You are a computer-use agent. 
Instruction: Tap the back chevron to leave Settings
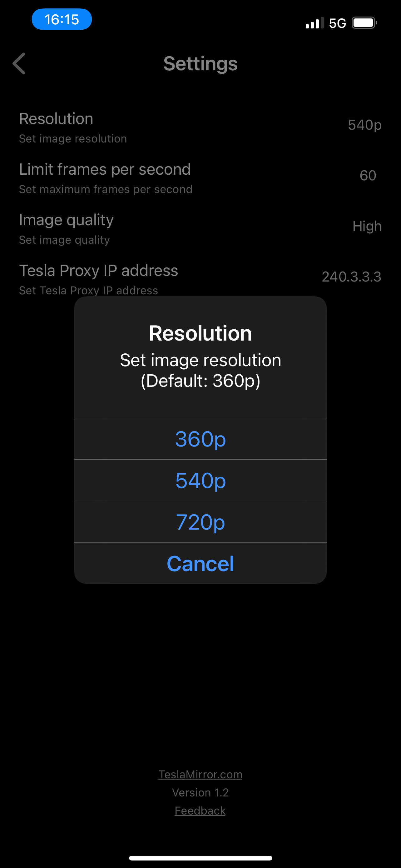[19, 63]
